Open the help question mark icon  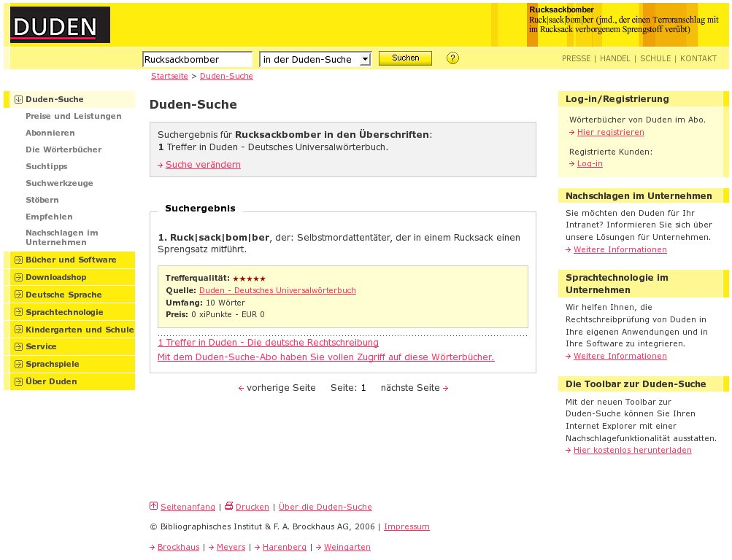click(x=452, y=58)
